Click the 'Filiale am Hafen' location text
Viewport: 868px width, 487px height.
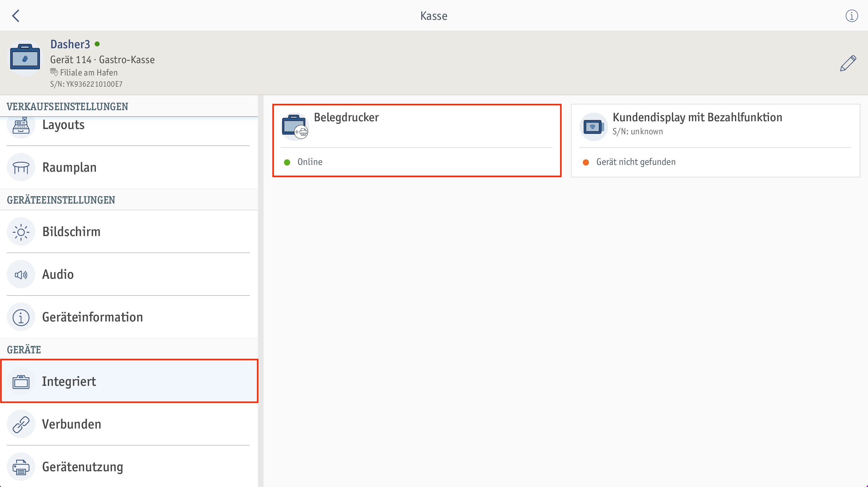pos(88,72)
